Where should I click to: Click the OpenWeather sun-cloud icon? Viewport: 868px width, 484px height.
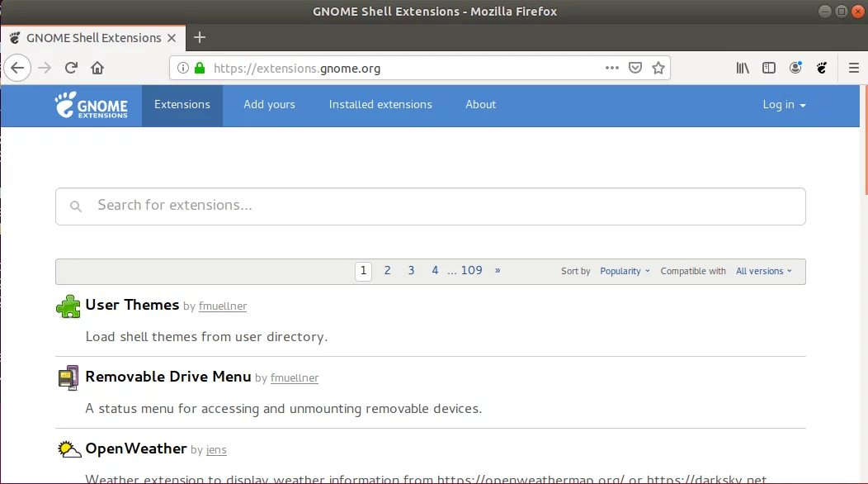coord(69,449)
